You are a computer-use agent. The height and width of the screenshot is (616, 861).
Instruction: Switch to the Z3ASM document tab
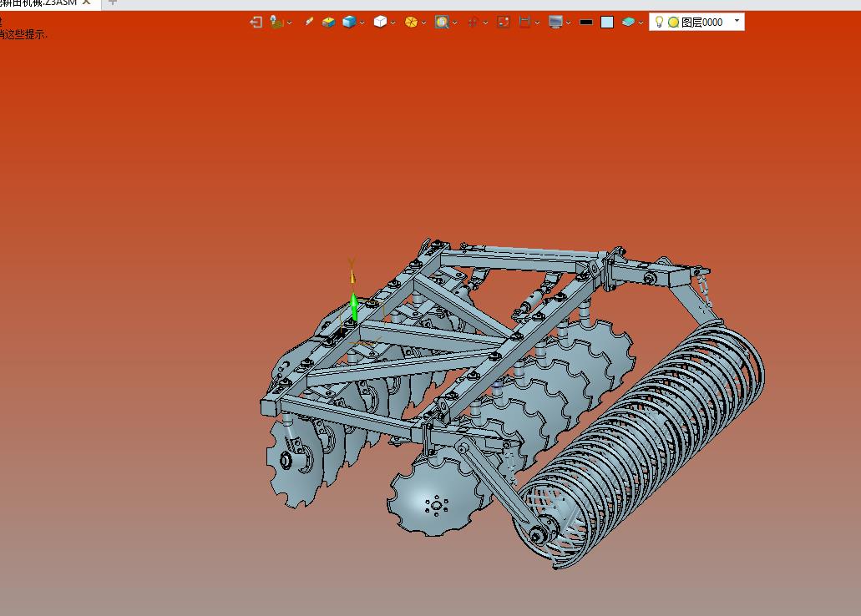click(38, 3)
